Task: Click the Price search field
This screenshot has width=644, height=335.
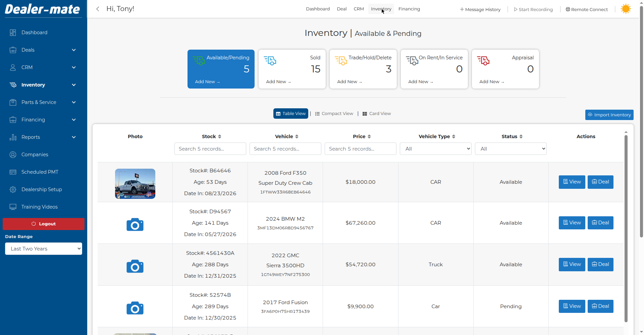Action: pos(361,149)
